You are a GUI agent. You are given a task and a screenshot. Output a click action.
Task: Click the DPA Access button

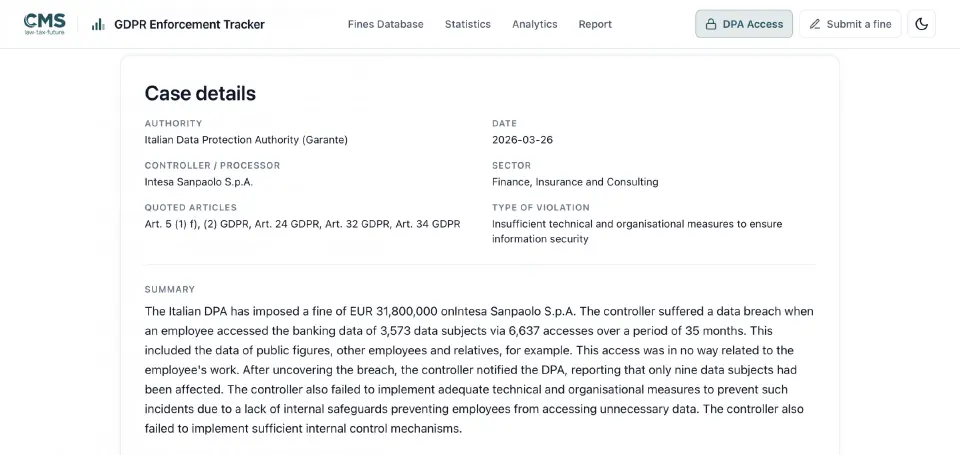[744, 24]
